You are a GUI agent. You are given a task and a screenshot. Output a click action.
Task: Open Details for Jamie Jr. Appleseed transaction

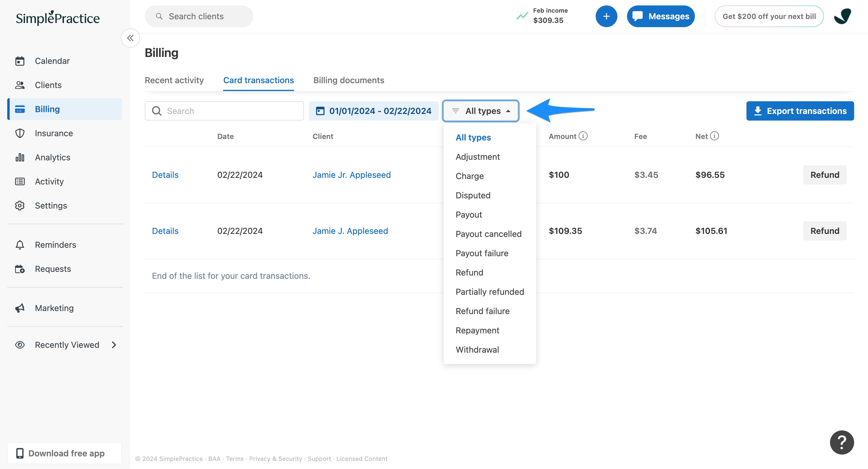(x=165, y=175)
